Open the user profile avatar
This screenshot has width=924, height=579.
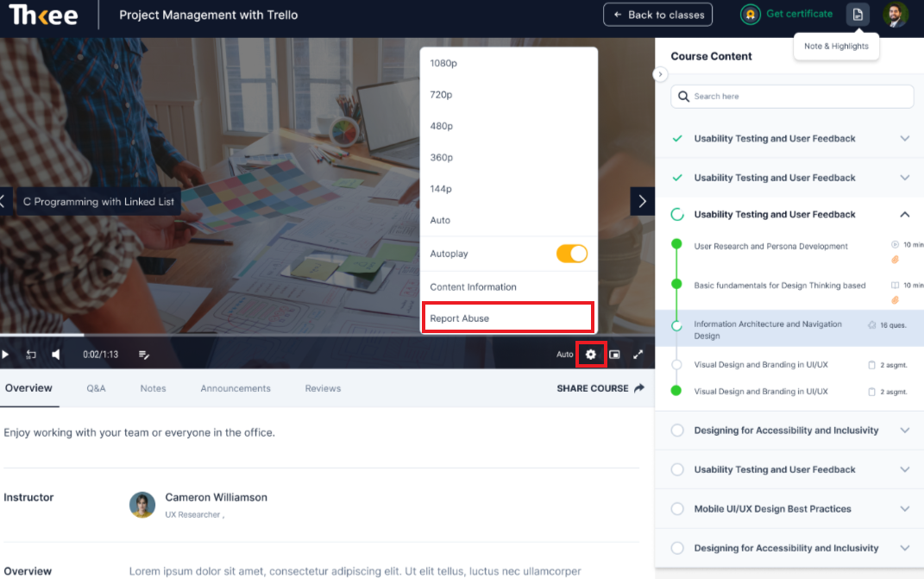896,14
